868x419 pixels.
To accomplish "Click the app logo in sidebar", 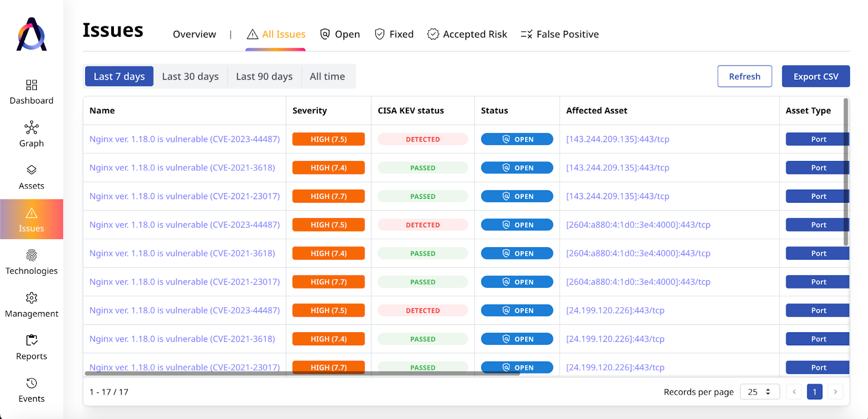I will 31,34.
